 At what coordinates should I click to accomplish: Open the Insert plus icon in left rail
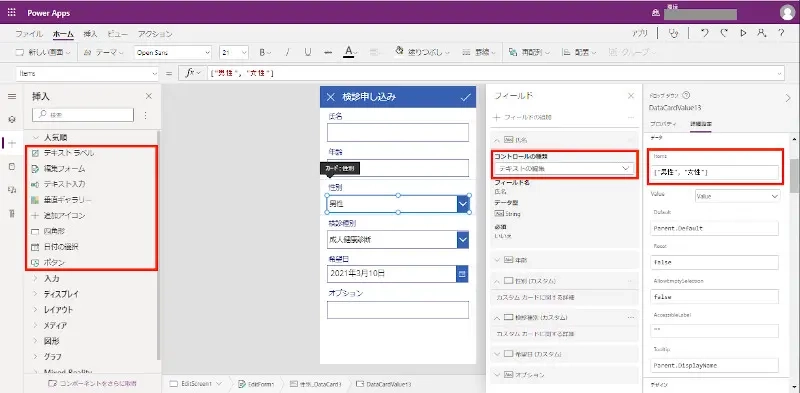click(x=12, y=143)
